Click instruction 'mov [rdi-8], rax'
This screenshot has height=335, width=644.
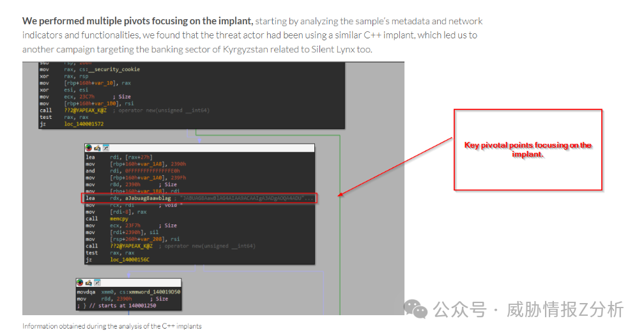(x=116, y=212)
